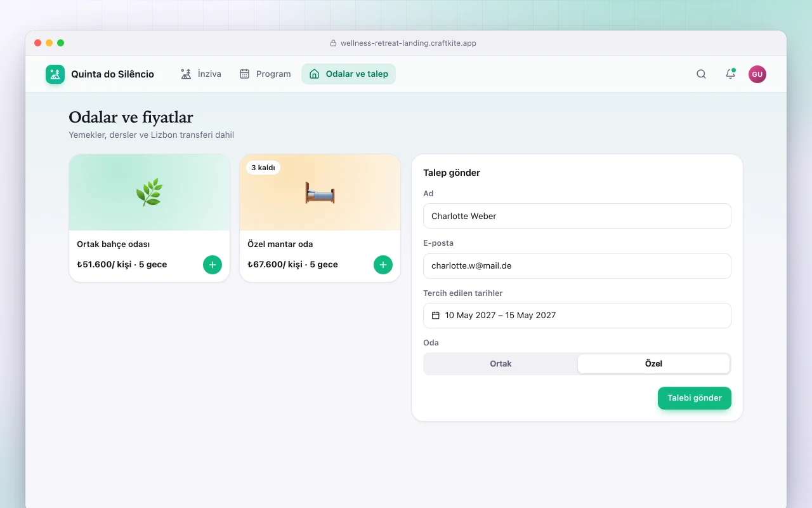The height and width of the screenshot is (508, 812).
Task: Open the bed thumbnail of Özel mantar oda
Action: 320,192
